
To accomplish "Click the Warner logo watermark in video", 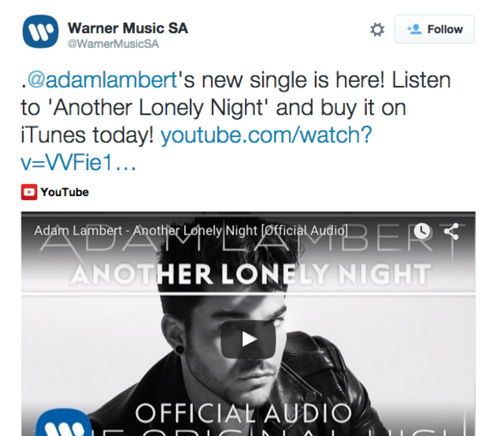I will coord(64,422).
